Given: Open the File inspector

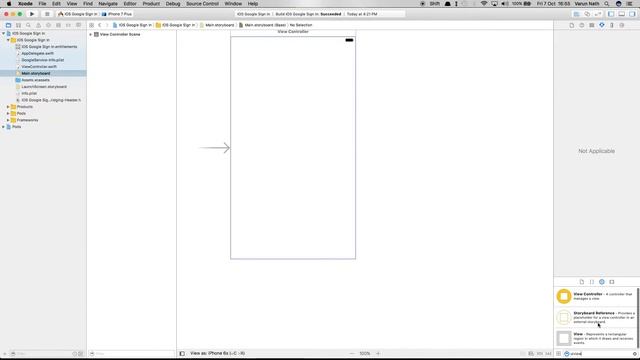Looking at the screenshot, I should [571, 25].
